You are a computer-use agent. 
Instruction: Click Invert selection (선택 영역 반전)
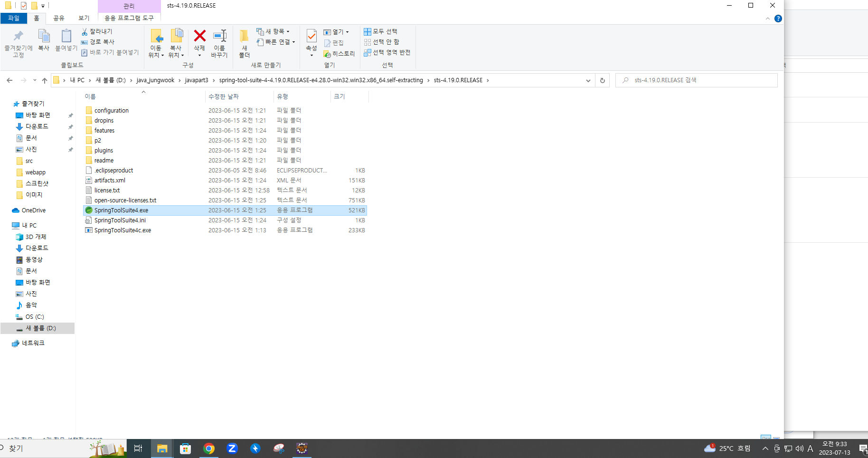coord(387,52)
